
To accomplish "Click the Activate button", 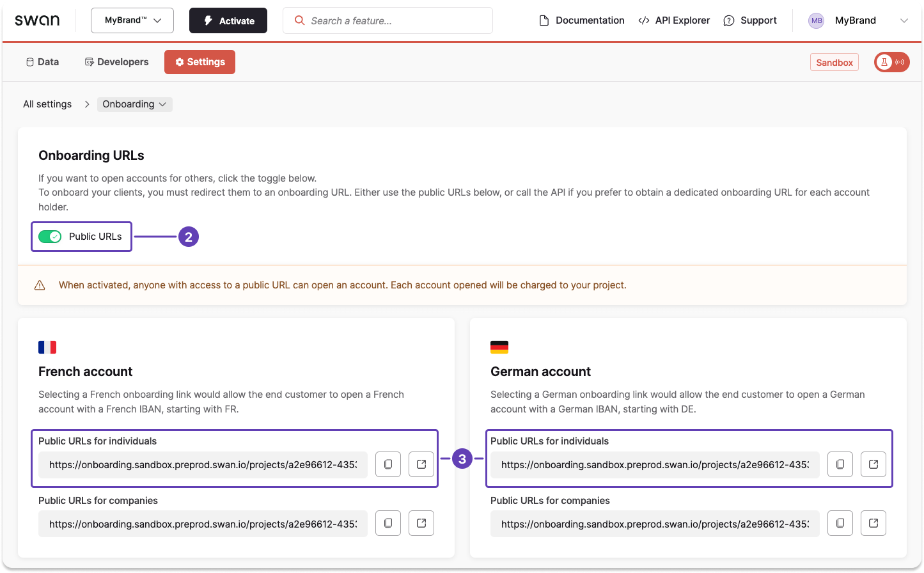I will click(x=228, y=20).
